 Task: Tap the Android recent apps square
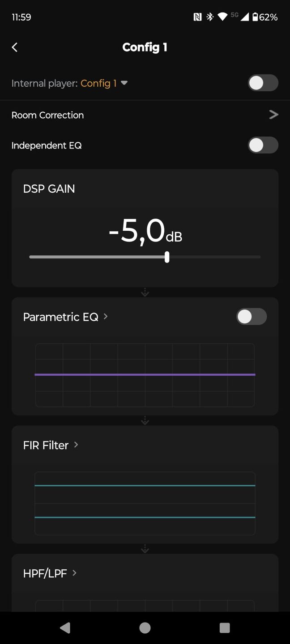click(x=225, y=628)
